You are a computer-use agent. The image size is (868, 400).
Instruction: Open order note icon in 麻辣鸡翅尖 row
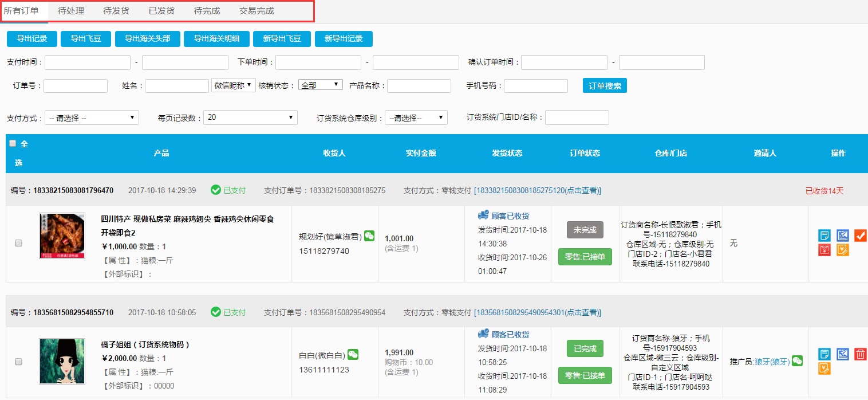click(824, 236)
